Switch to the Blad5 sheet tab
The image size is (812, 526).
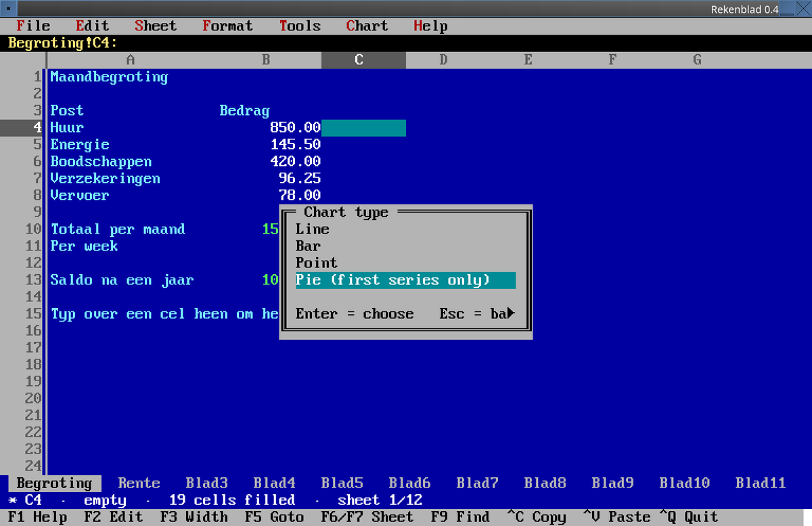point(342,483)
